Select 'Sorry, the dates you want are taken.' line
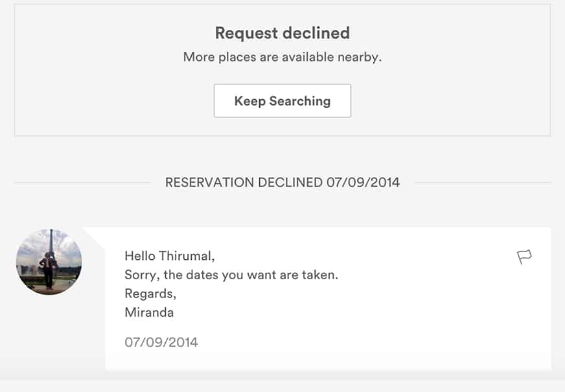Viewport: 565px width, 392px height. tap(231, 275)
